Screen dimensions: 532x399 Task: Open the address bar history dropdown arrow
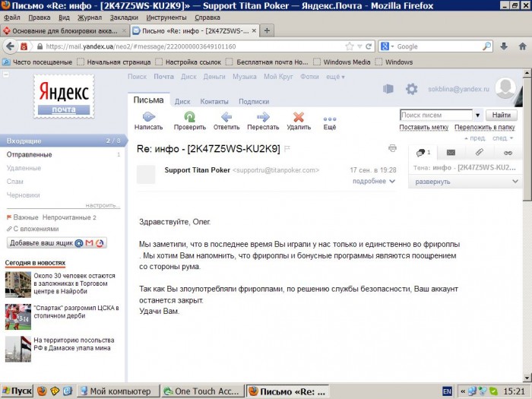click(359, 46)
